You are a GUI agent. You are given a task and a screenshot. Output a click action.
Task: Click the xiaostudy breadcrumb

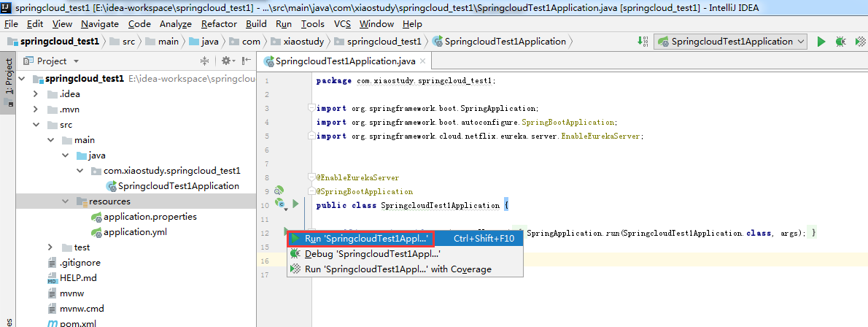[x=299, y=42]
